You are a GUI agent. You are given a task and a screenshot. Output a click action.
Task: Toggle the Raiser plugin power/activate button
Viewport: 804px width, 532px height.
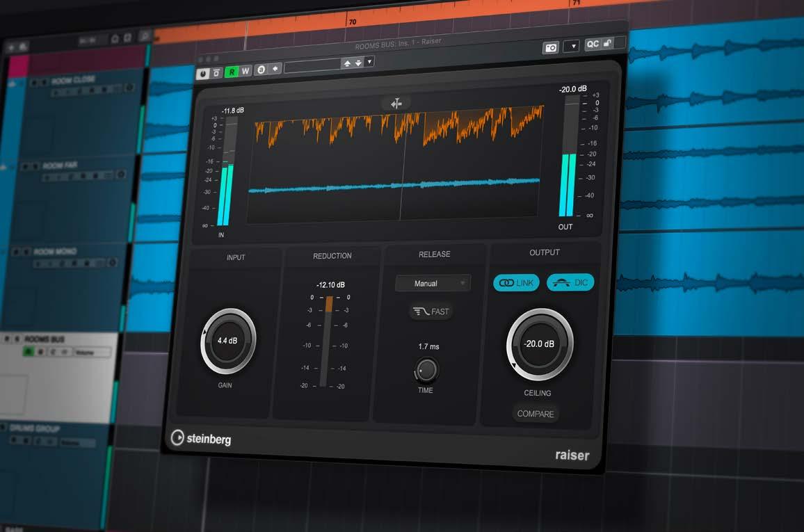[x=202, y=74]
